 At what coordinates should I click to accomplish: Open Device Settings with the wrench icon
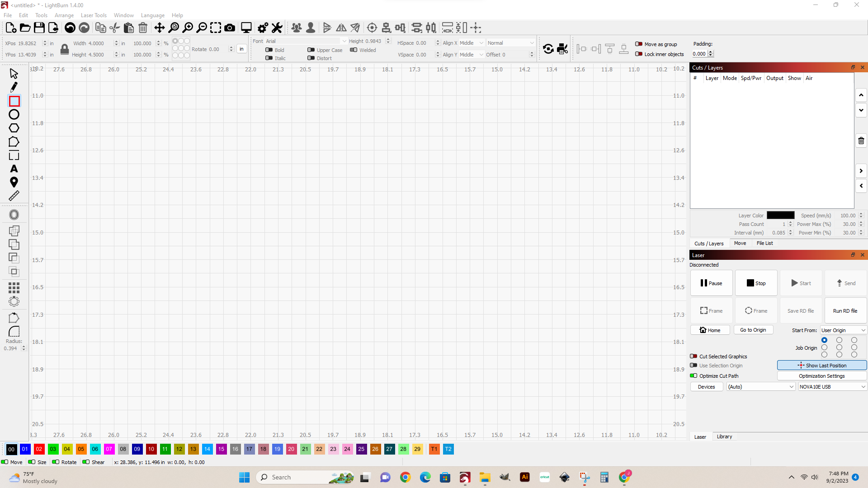277,28
